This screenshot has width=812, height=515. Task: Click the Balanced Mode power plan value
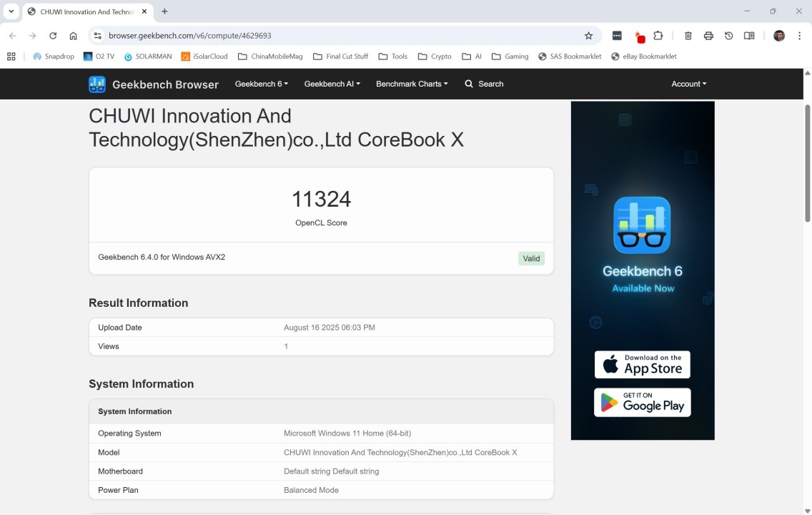311,490
